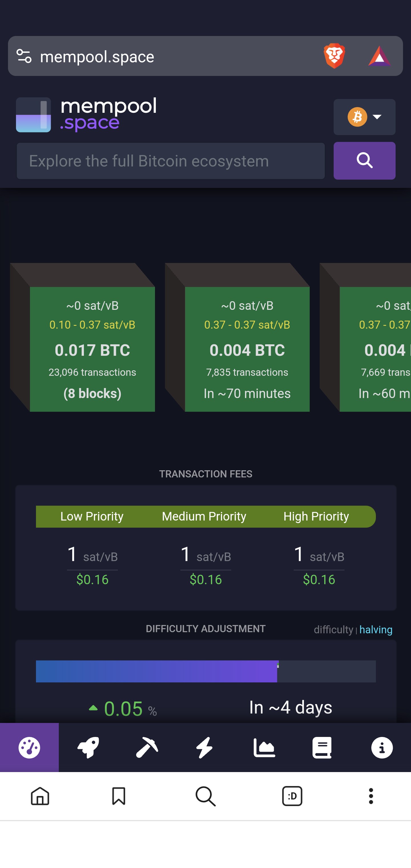Image resolution: width=411 pixels, height=868 pixels.
Task: Open the docs book icon
Action: point(322,748)
